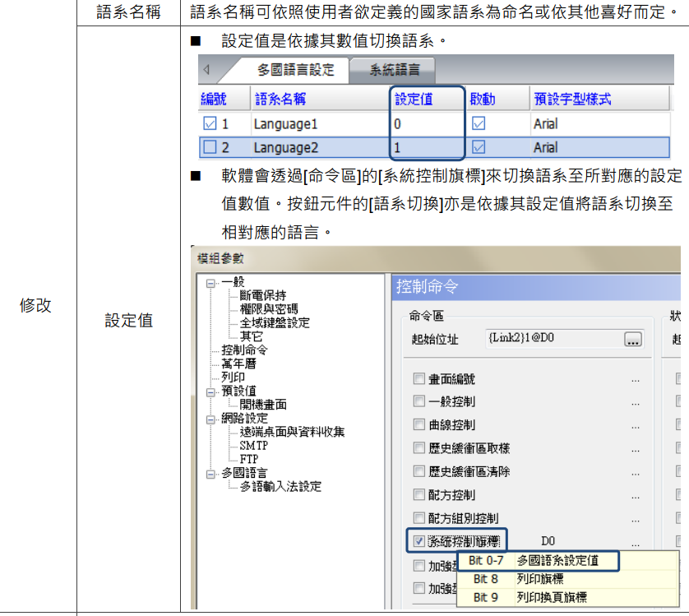Screen dimensions: 689x616
Task: Click the ellipsis button beside 曲線控制
Action: 635,426
